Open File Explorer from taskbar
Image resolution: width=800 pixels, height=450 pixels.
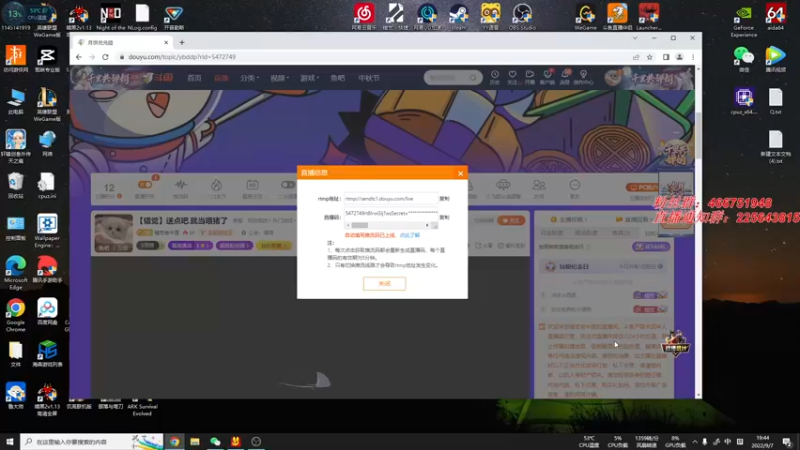195,441
